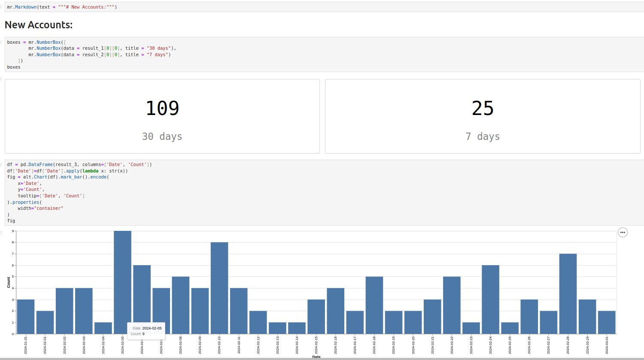The width and height of the screenshot is (644, 360).
Task: Click the '7 days' box label
Action: [483, 136]
